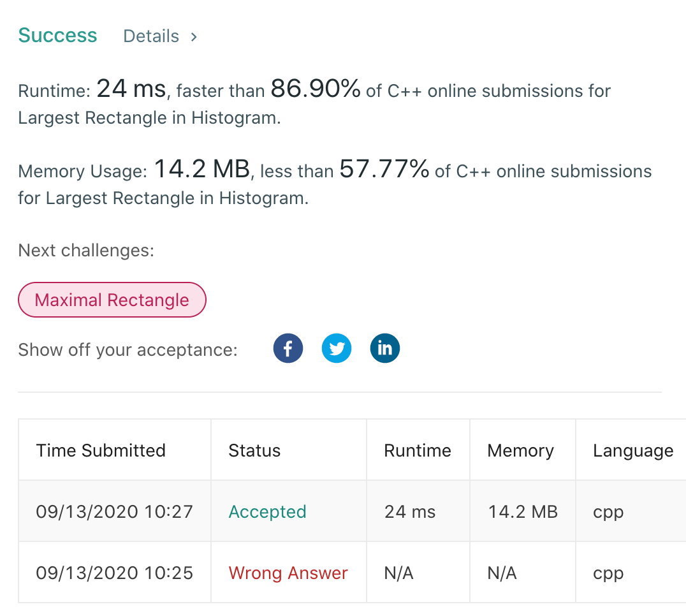Click the Time Submitted column header
Screen dimensions: 686x616
[101, 450]
